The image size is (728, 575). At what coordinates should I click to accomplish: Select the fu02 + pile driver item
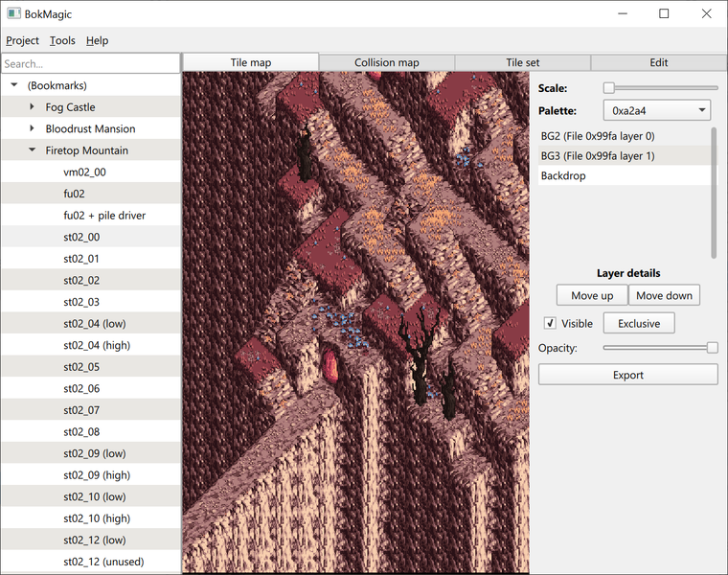point(91,215)
